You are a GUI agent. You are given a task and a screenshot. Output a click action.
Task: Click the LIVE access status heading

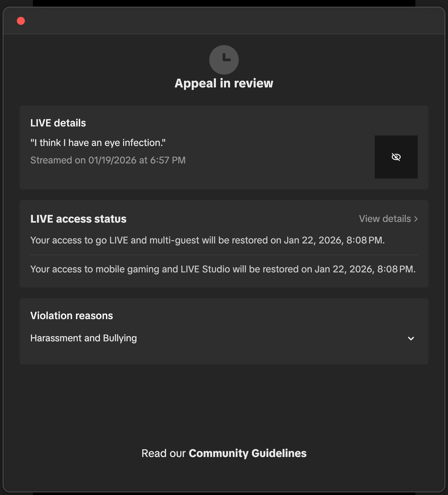coord(78,219)
